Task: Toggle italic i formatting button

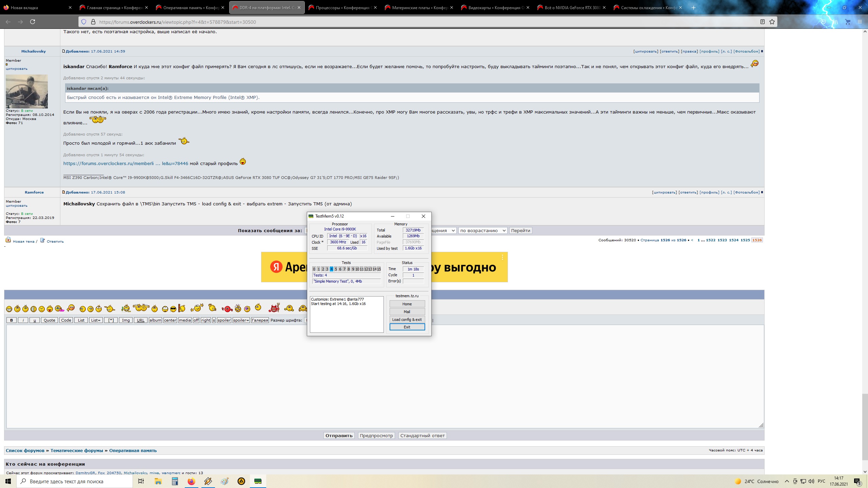Action: tap(23, 320)
